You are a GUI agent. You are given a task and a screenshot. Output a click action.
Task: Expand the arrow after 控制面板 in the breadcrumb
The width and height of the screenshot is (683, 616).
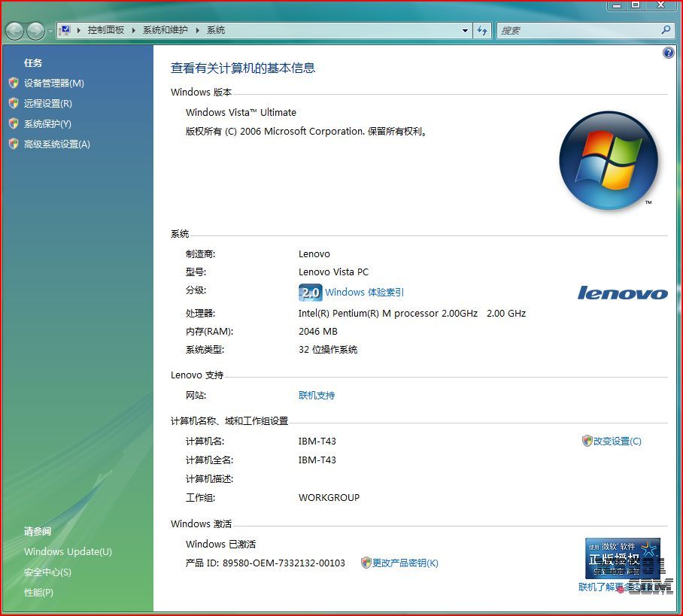134,30
